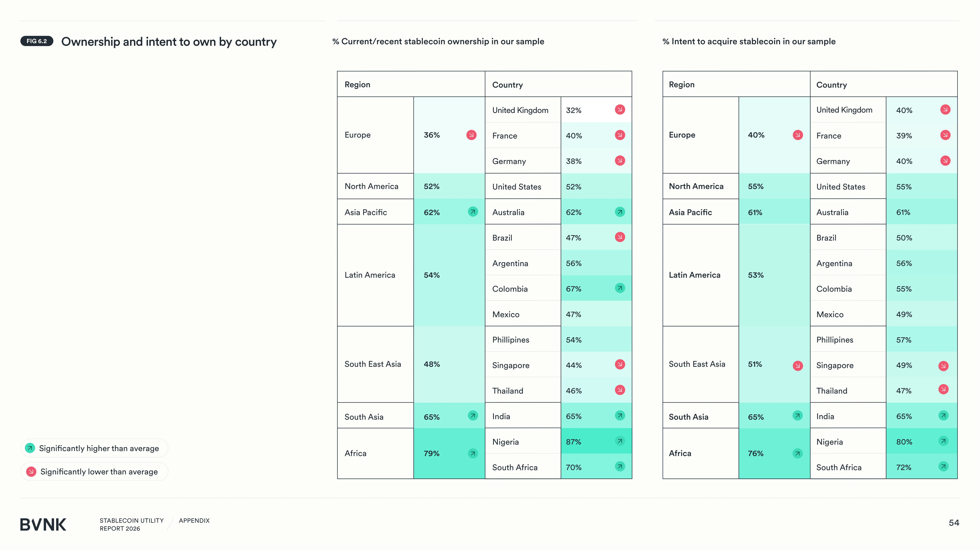980x551 pixels.
Task: Click the green arrow beside India 65% ownership
Action: (x=620, y=416)
